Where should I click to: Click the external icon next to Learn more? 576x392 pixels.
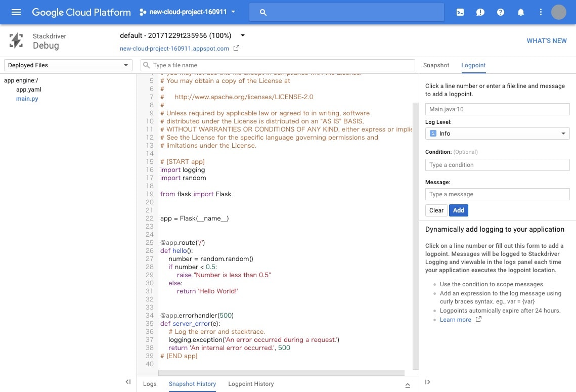click(478, 319)
